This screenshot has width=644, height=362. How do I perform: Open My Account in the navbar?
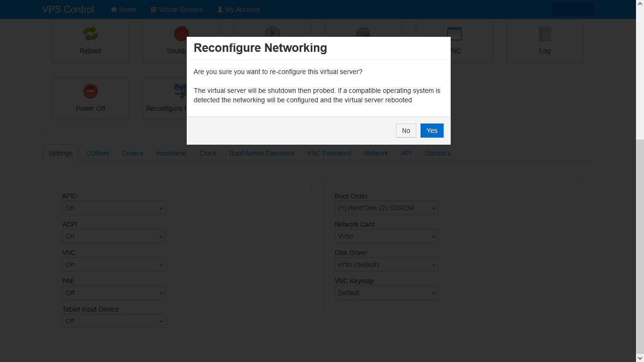[x=239, y=9]
